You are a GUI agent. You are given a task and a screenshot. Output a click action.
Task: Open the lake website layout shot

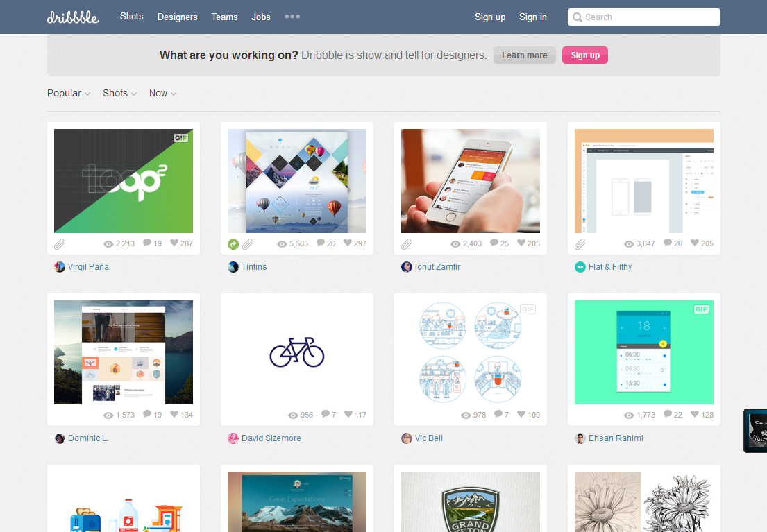tap(124, 352)
